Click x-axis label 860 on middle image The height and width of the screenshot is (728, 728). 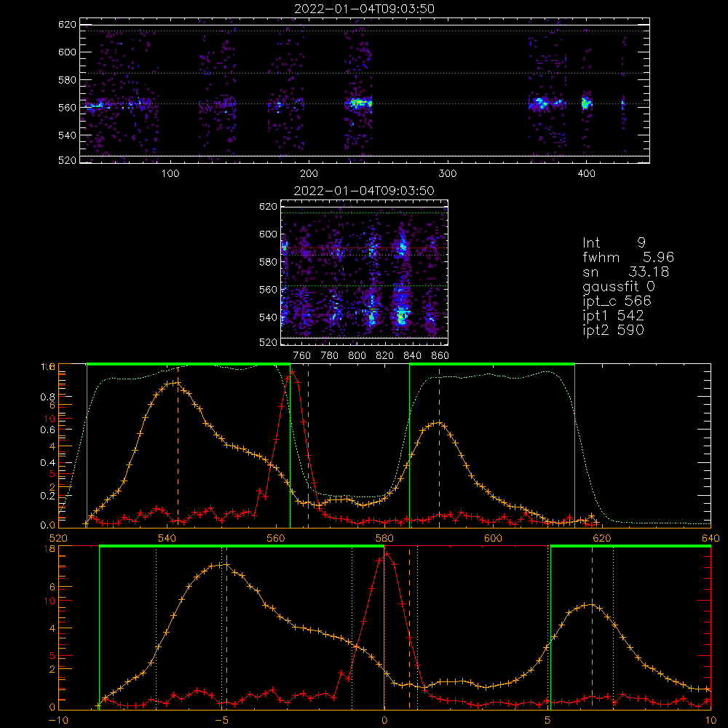[x=440, y=356]
